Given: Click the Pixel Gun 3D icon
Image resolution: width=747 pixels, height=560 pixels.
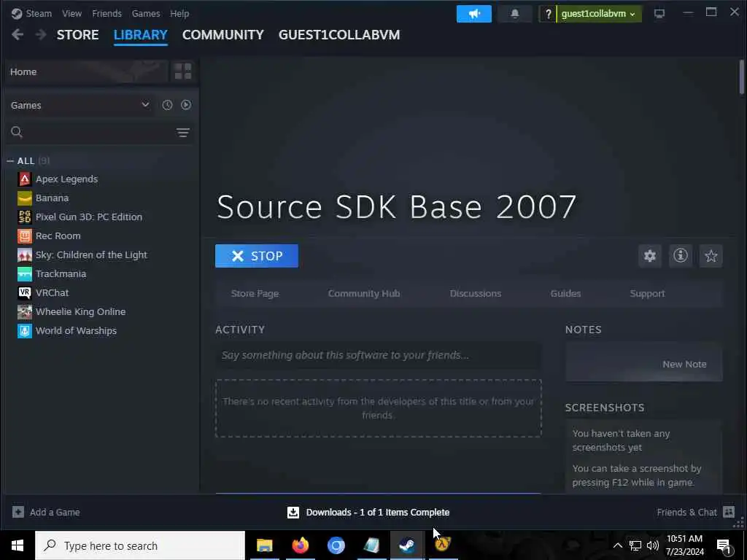Looking at the screenshot, I should pyautogui.click(x=25, y=217).
